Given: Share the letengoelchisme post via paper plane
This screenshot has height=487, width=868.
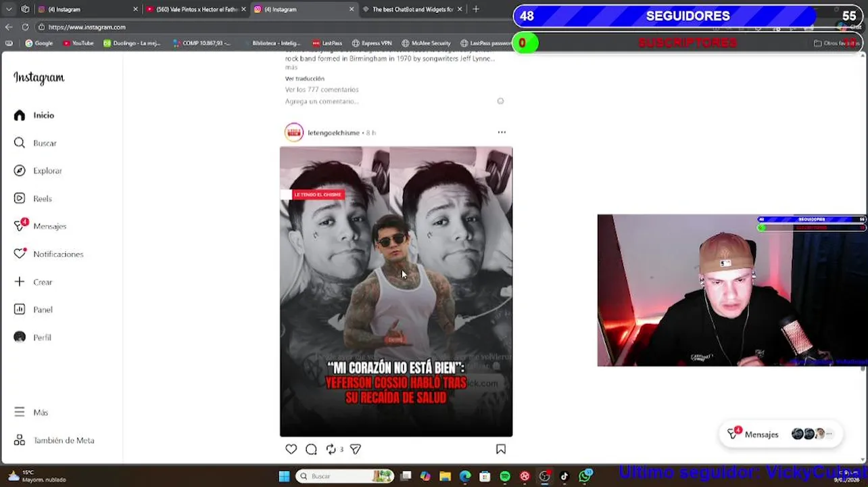Looking at the screenshot, I should tap(355, 449).
